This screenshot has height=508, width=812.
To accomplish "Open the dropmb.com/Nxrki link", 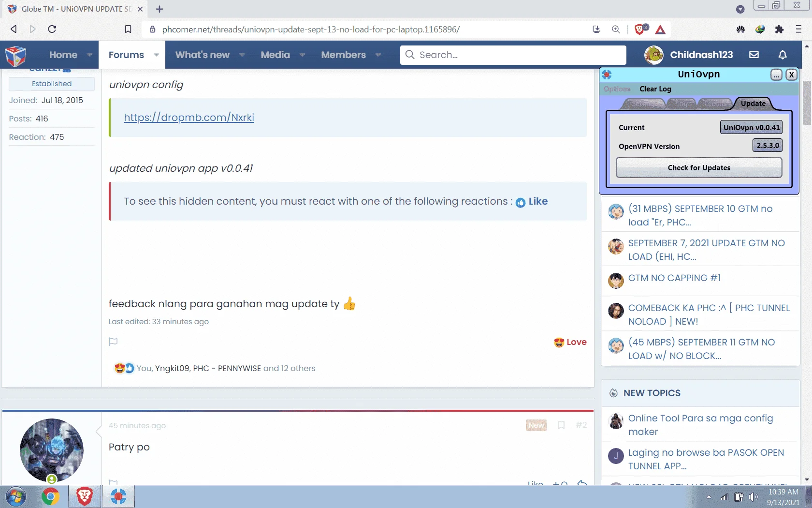I will coord(189,118).
